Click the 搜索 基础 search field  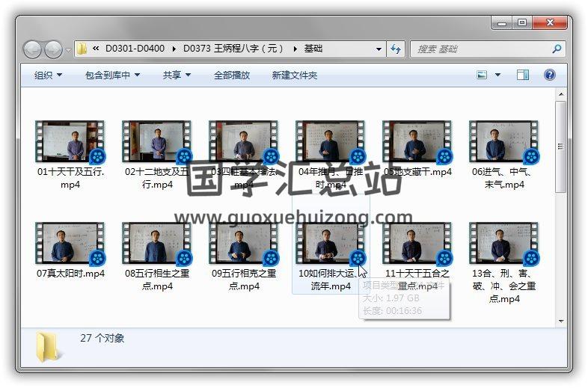click(x=479, y=49)
